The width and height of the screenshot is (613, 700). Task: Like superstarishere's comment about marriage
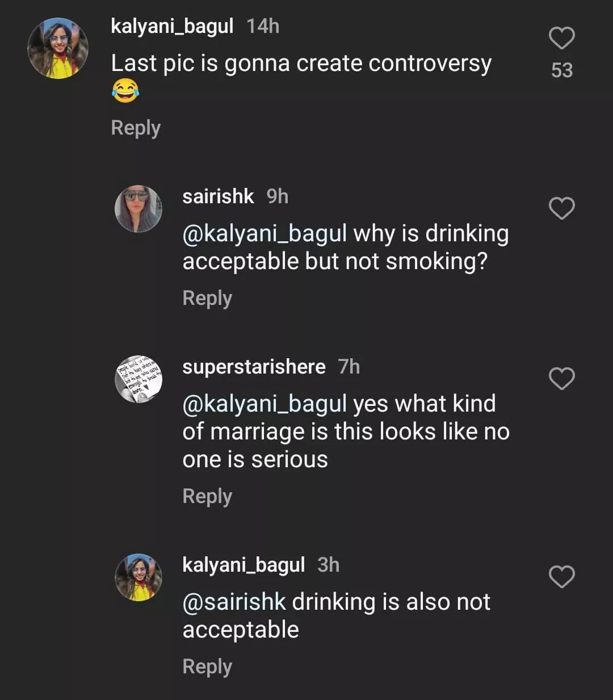pos(561,379)
